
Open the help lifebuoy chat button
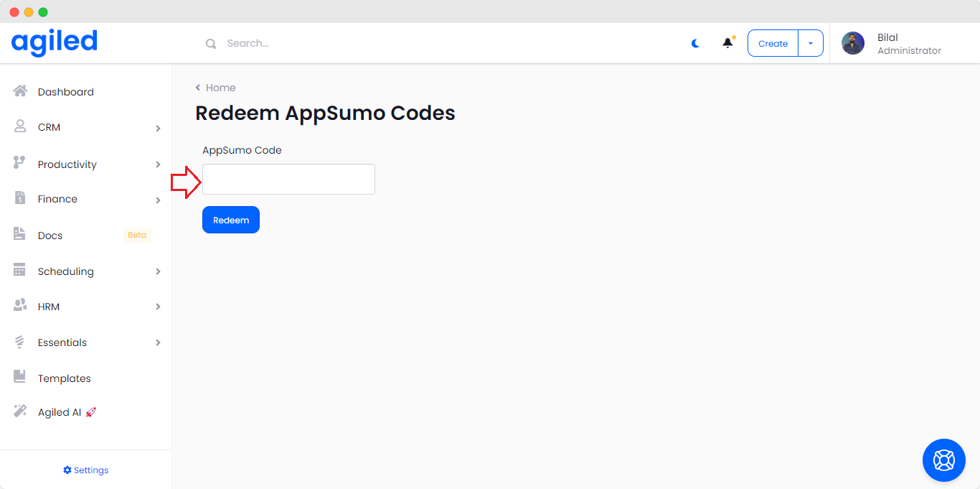click(x=943, y=460)
